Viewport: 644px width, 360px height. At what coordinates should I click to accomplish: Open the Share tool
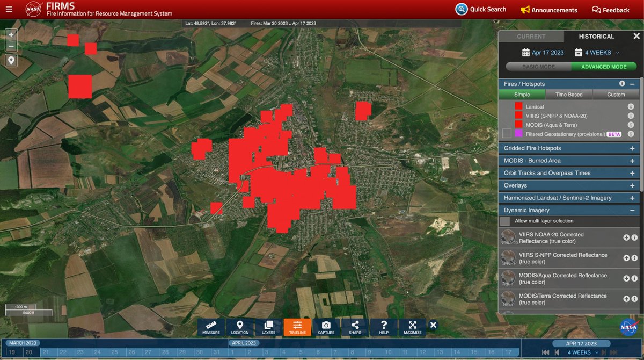355,327
